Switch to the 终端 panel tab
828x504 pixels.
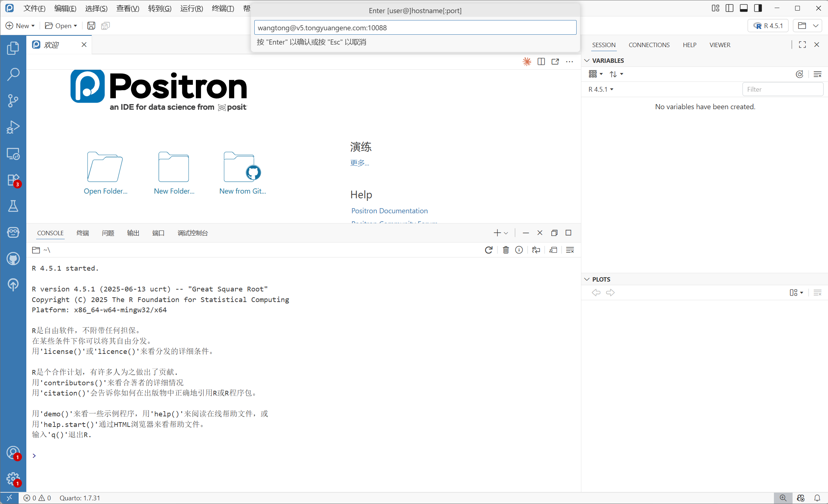[x=83, y=233]
